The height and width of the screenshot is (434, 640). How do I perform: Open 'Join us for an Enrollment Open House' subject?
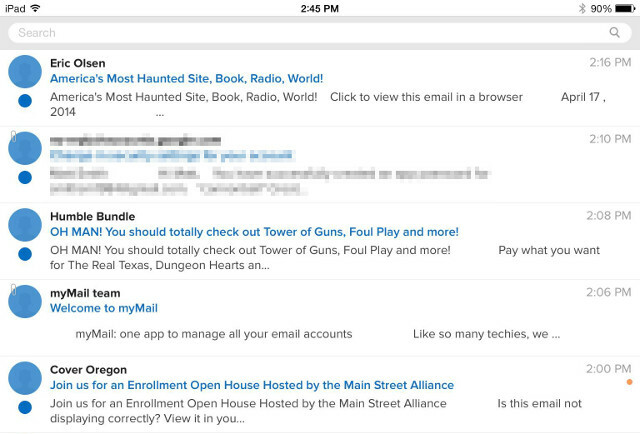[252, 385]
